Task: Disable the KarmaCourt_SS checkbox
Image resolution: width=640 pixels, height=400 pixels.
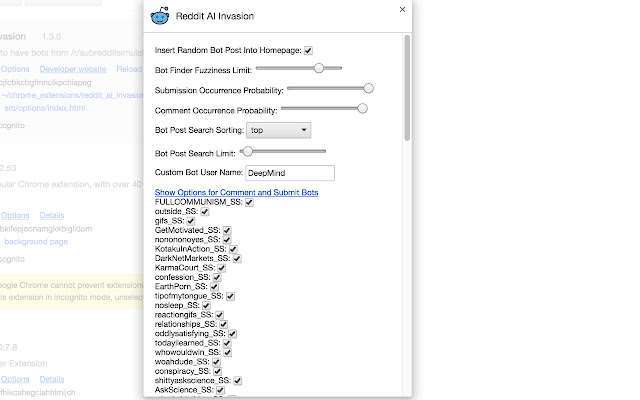Action: coord(222,268)
